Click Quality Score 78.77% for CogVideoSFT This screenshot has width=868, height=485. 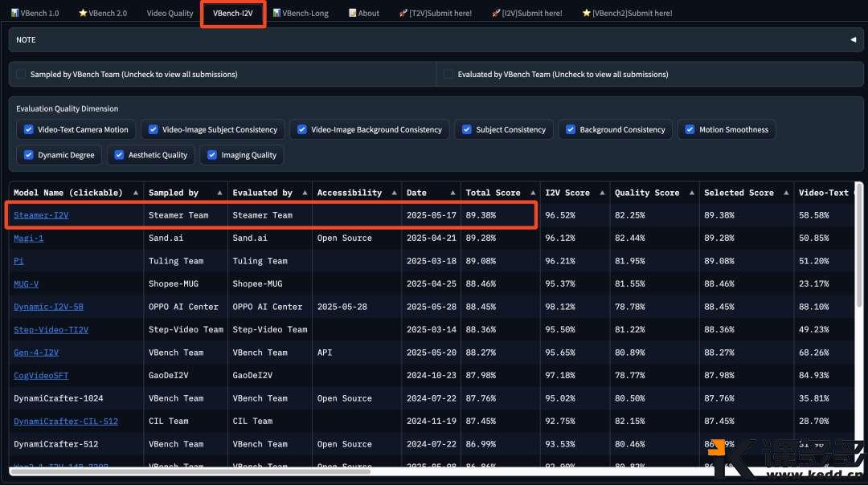(629, 376)
